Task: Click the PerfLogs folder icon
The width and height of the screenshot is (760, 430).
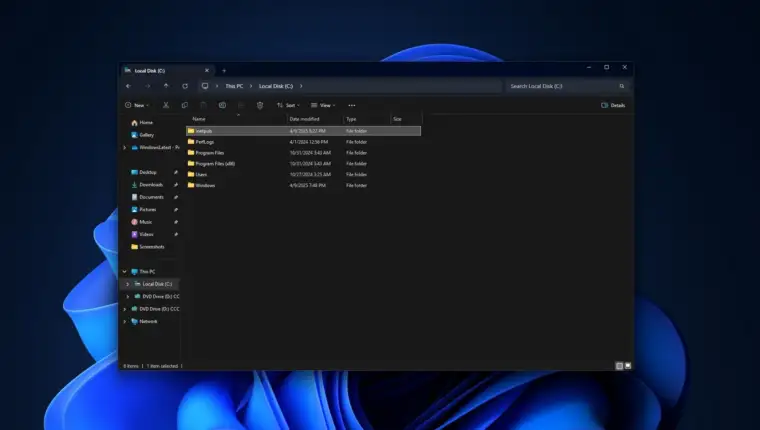Action: tap(191, 142)
